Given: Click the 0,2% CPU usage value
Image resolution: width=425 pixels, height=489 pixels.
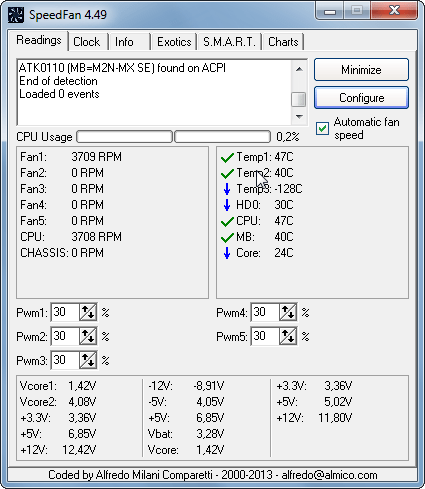Looking at the screenshot, I should [x=288, y=137].
